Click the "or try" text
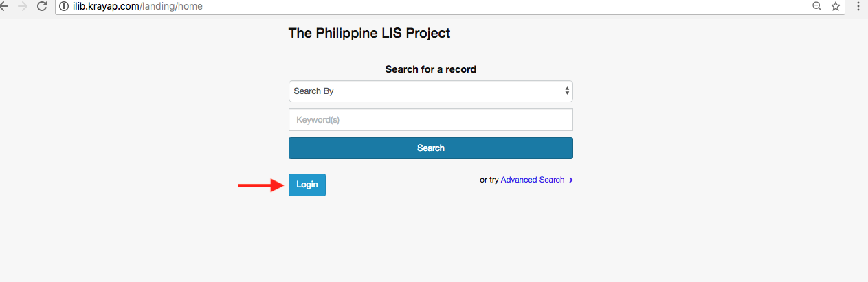Viewport: 868px width, 282px height. coord(489,180)
